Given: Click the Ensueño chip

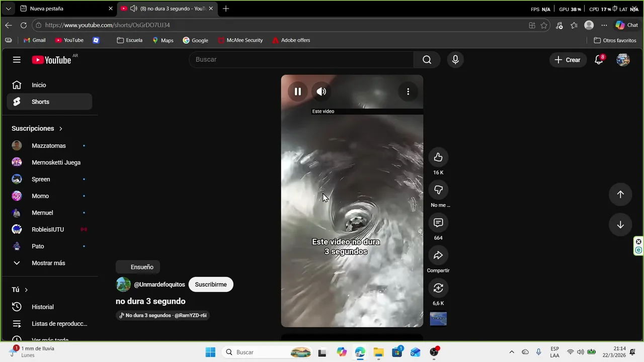Looking at the screenshot, I should [138, 267].
